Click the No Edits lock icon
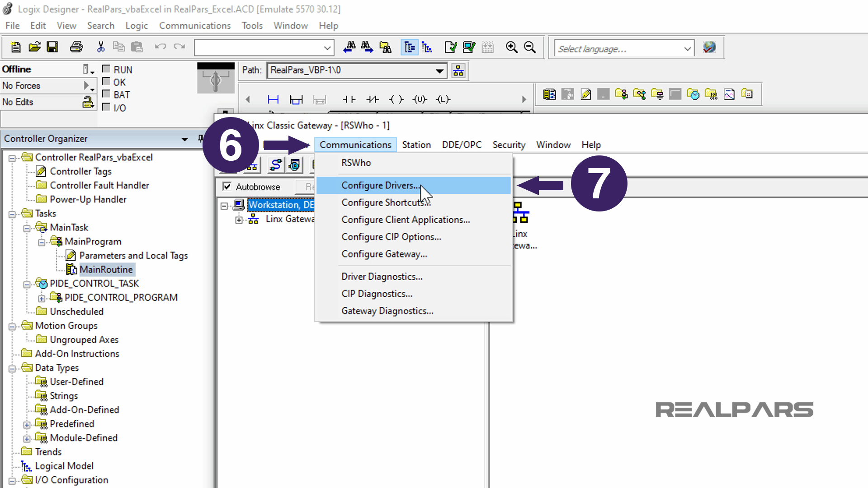 coord(88,102)
